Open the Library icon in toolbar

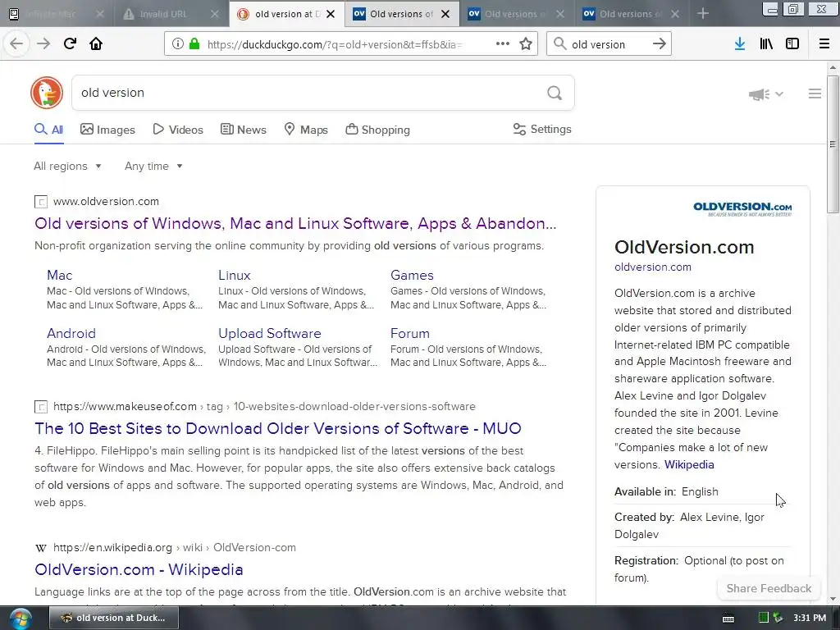[x=766, y=44]
